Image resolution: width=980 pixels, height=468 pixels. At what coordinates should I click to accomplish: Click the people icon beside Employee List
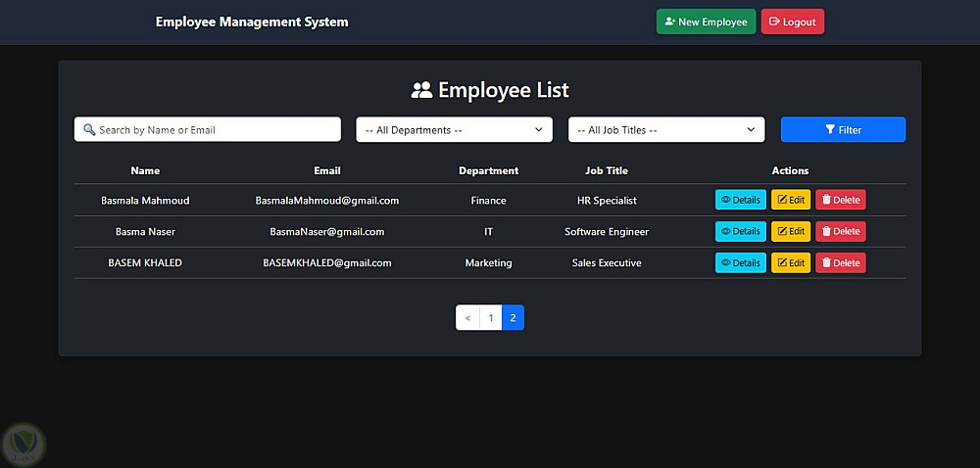point(421,90)
